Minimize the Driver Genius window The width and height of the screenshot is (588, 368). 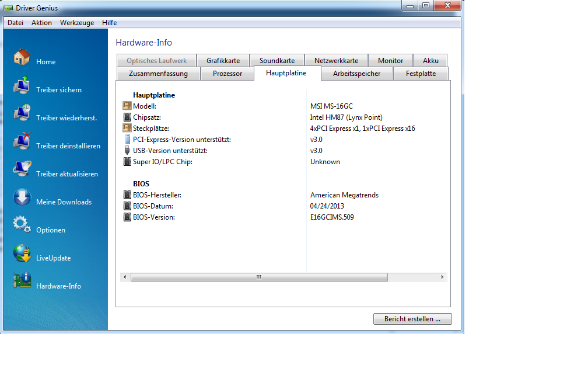(x=410, y=6)
